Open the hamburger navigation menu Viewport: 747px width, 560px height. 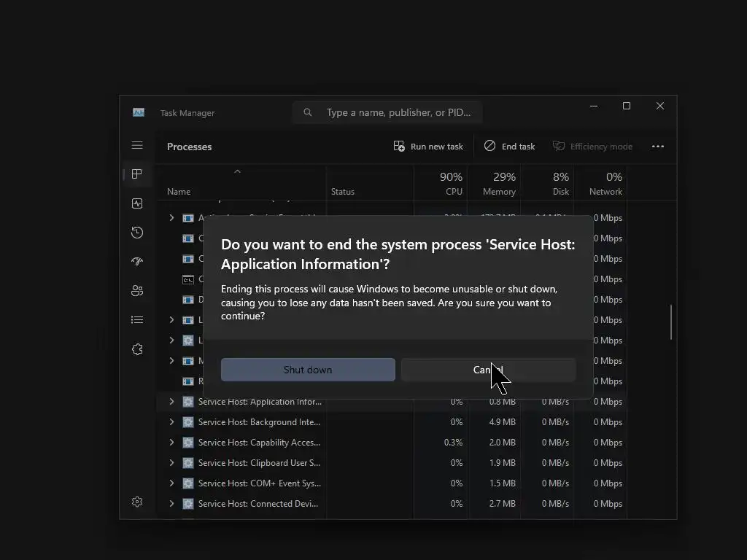(137, 145)
